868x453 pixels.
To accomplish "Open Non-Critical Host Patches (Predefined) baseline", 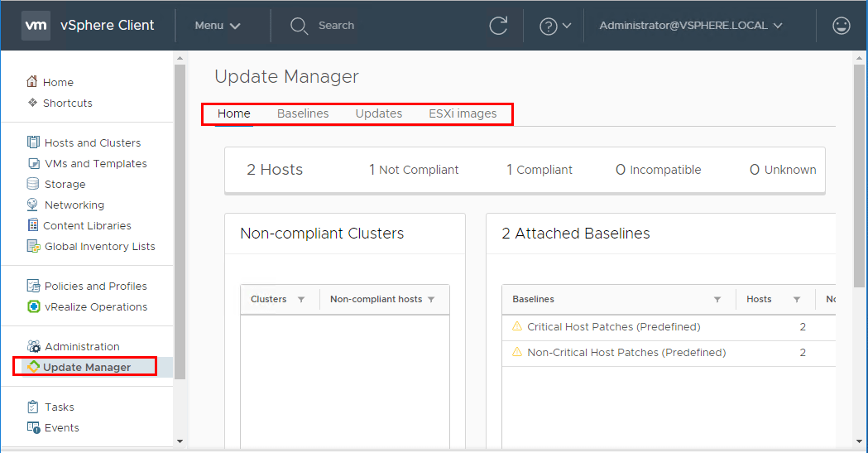I will [626, 353].
